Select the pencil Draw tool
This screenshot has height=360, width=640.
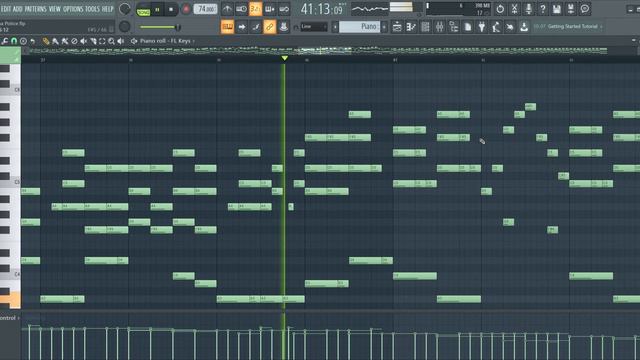click(x=46, y=41)
